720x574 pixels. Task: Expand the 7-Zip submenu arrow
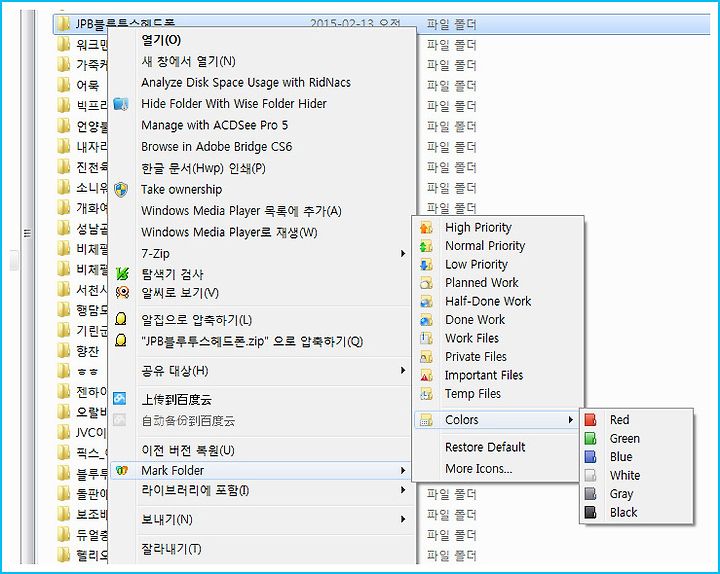click(x=403, y=253)
